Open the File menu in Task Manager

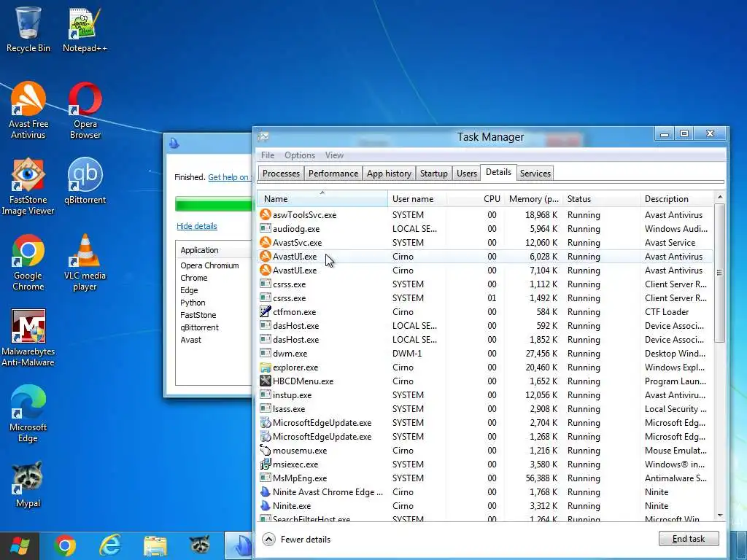[x=268, y=155]
